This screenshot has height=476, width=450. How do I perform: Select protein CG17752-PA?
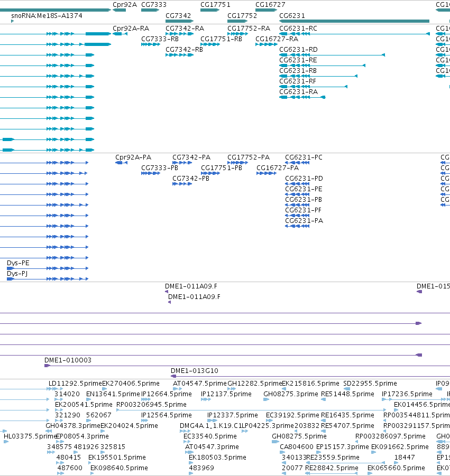[248, 157]
